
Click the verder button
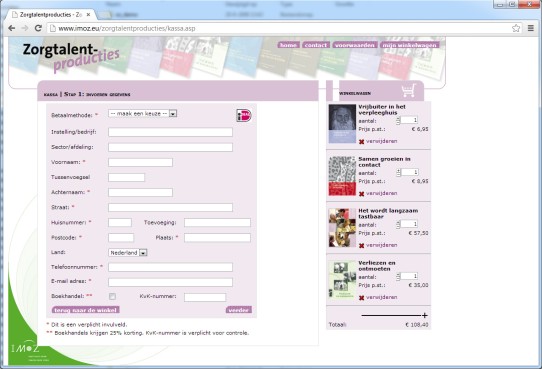click(x=239, y=310)
